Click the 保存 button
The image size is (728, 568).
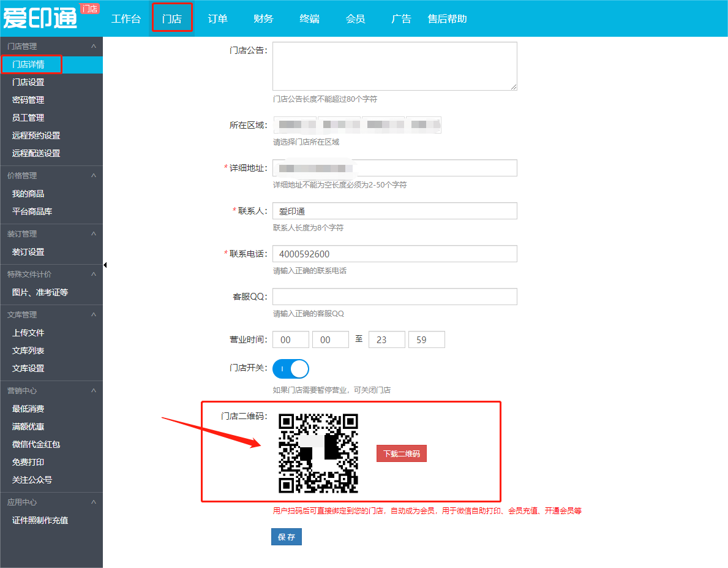[287, 537]
